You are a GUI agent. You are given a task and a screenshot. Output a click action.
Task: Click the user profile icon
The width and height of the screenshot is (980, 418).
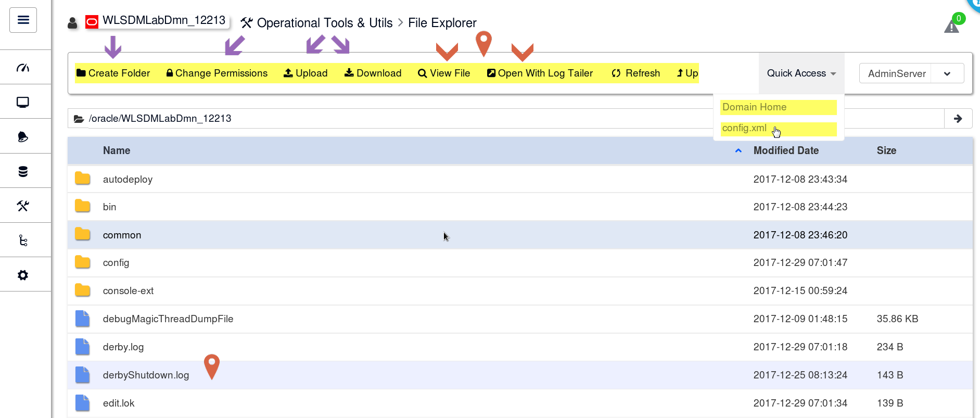pos(72,23)
